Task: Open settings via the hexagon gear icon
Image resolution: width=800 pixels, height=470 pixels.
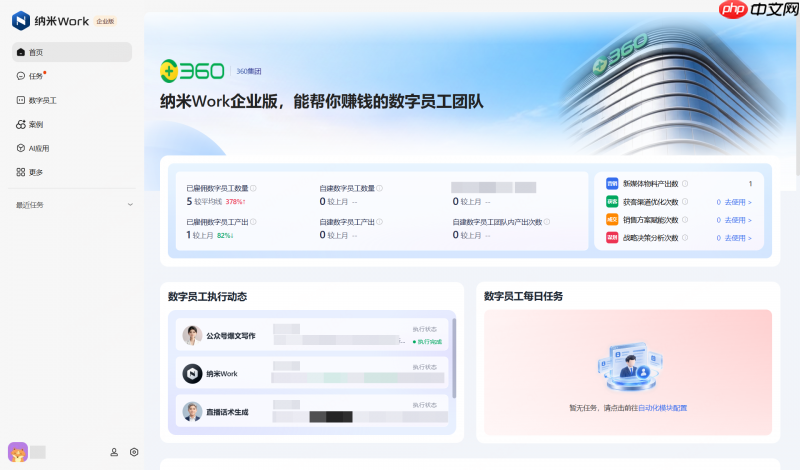Action: tap(134, 452)
